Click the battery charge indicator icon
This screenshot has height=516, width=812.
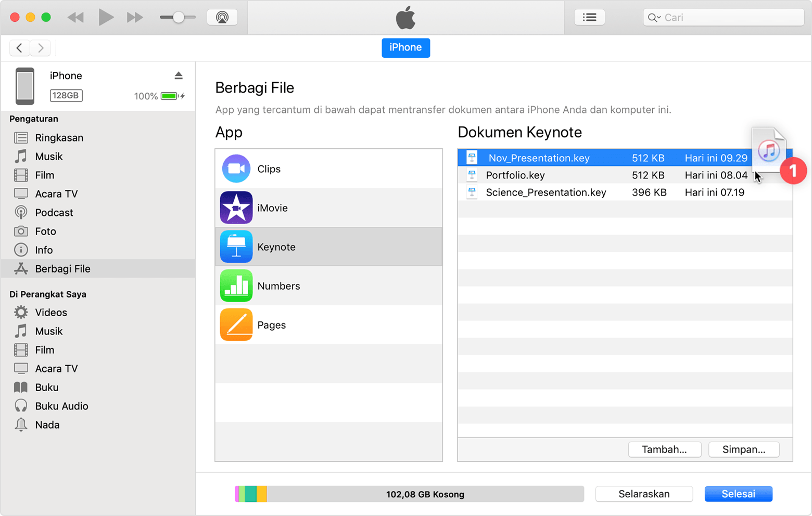170,96
